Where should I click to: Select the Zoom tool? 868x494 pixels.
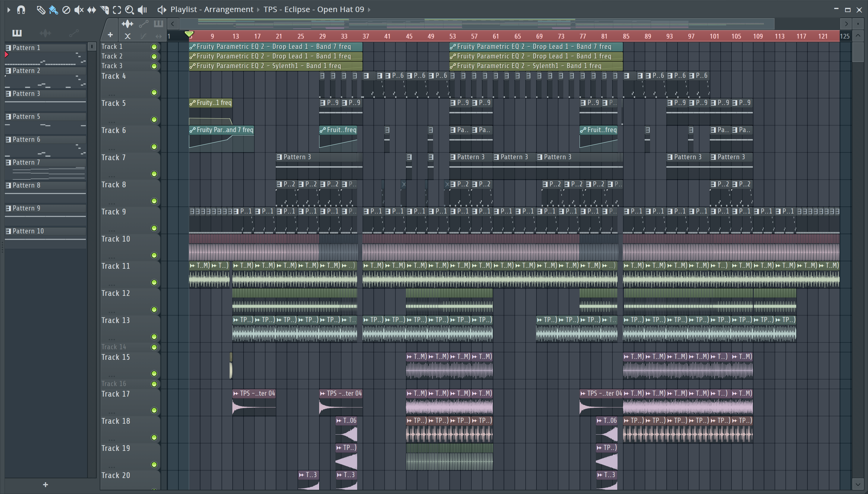point(129,10)
